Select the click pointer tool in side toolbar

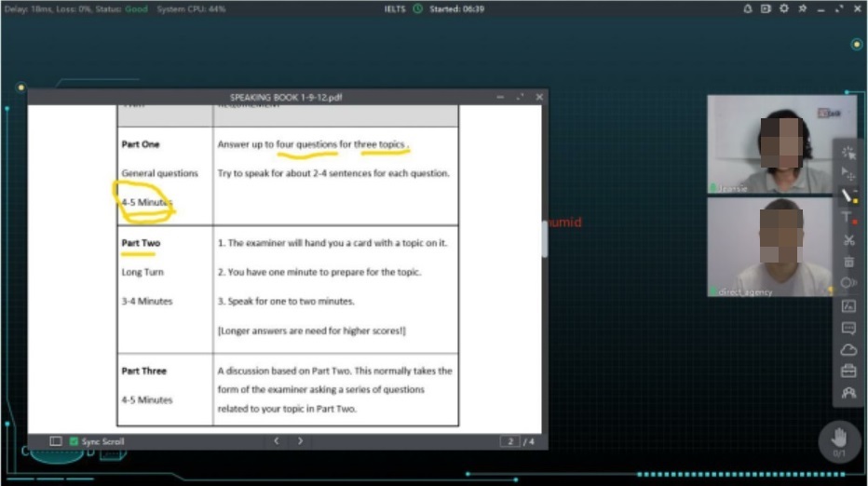(848, 152)
